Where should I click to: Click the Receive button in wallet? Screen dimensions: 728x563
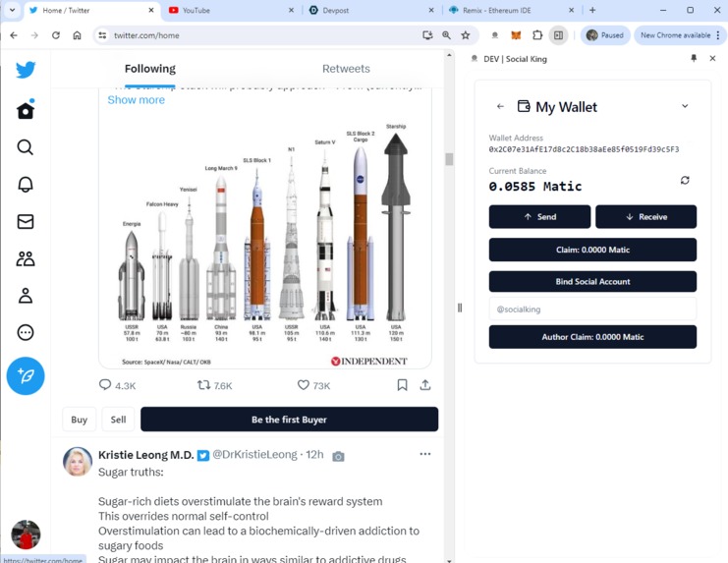[645, 217]
